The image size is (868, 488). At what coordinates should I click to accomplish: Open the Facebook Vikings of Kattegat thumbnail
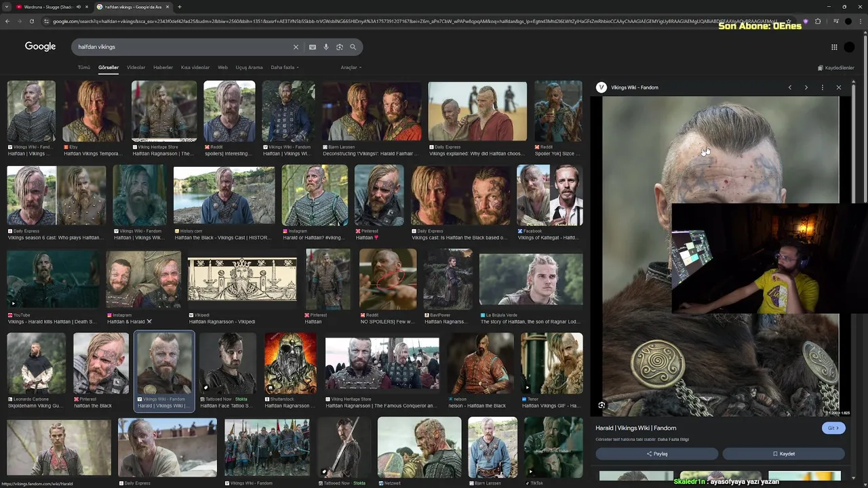pyautogui.click(x=550, y=195)
